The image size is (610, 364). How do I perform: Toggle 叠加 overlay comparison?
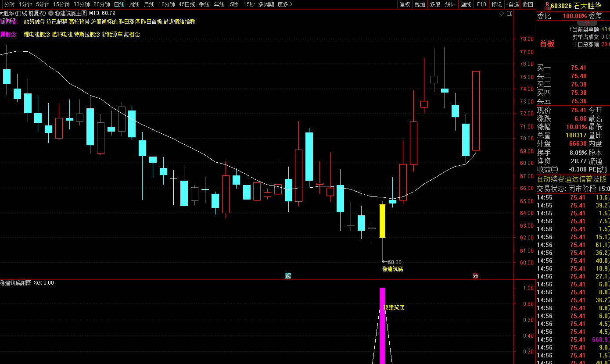point(420,4)
